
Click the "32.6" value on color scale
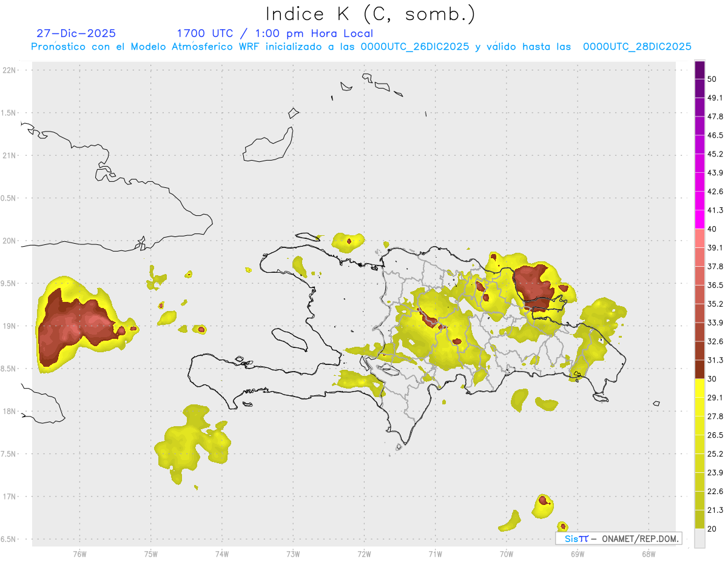click(x=715, y=342)
